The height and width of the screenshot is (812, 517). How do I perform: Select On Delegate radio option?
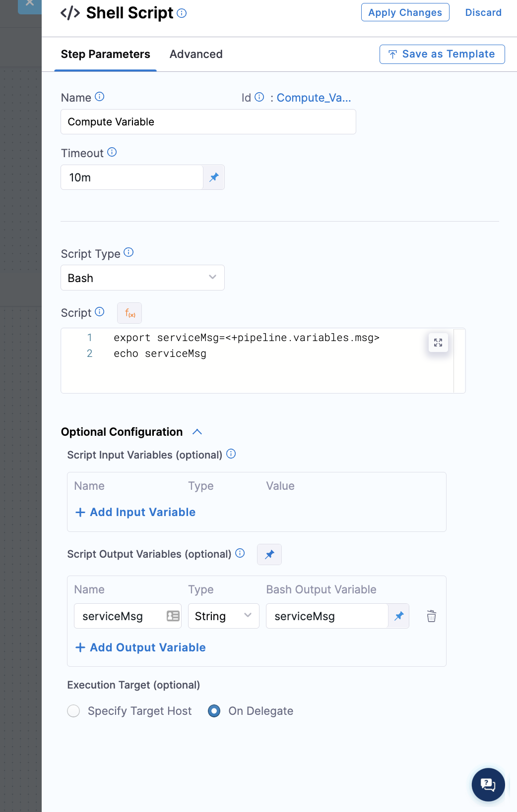tap(214, 711)
